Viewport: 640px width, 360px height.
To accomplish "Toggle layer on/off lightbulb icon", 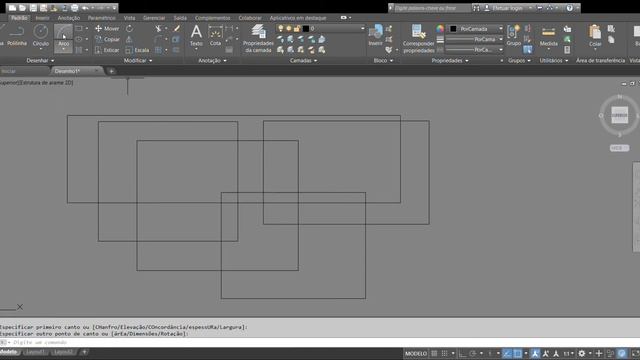I will (280, 29).
